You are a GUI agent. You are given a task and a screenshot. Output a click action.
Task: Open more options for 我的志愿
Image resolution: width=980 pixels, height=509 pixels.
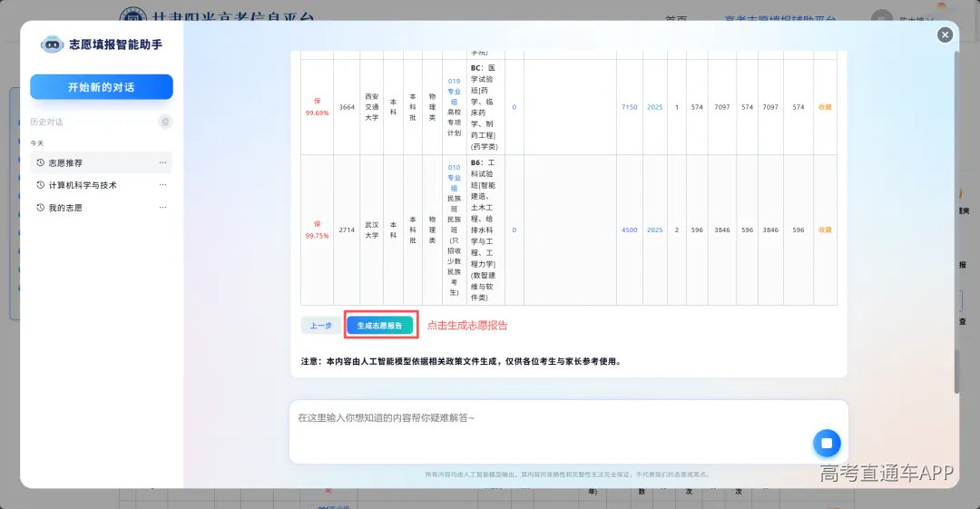coord(162,208)
